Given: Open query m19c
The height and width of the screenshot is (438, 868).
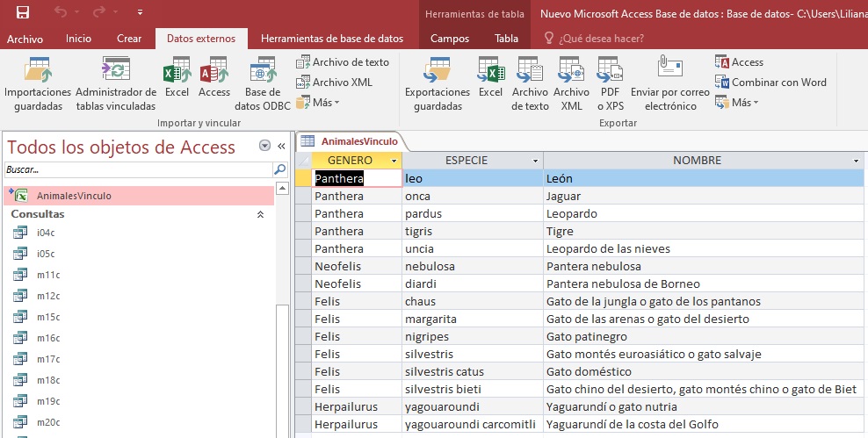Looking at the screenshot, I should tap(48, 401).
